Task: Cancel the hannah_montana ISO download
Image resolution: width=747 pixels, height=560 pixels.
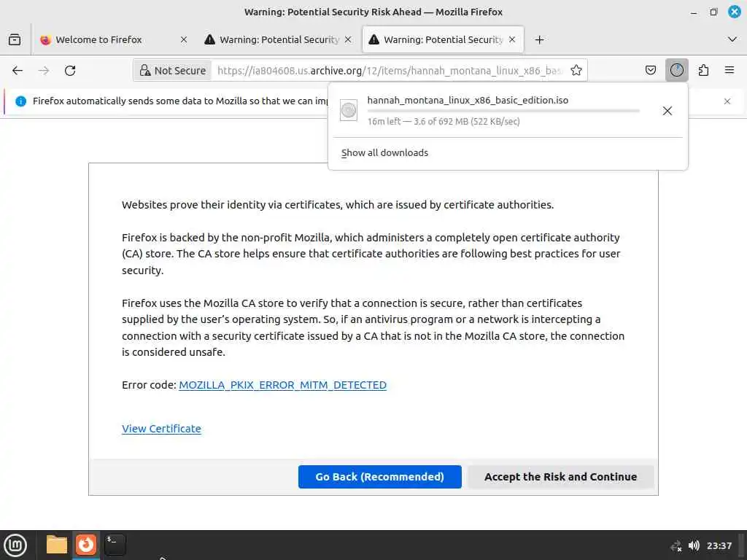Action: (667, 111)
